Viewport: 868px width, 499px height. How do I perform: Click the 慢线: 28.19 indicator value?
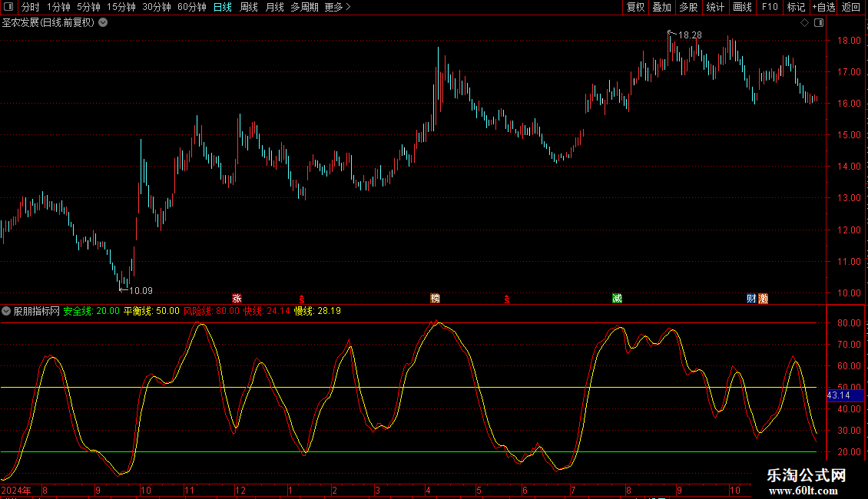pos(318,311)
